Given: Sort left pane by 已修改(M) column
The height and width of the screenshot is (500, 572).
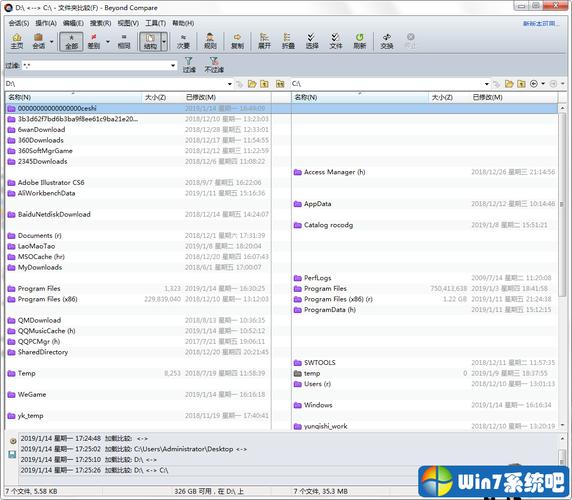Looking at the screenshot, I should 227,97.
